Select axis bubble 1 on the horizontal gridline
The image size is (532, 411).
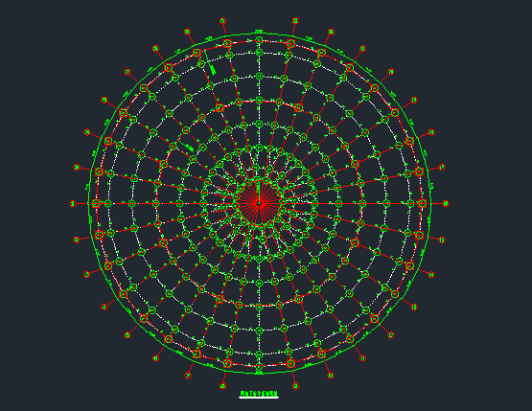73,204
